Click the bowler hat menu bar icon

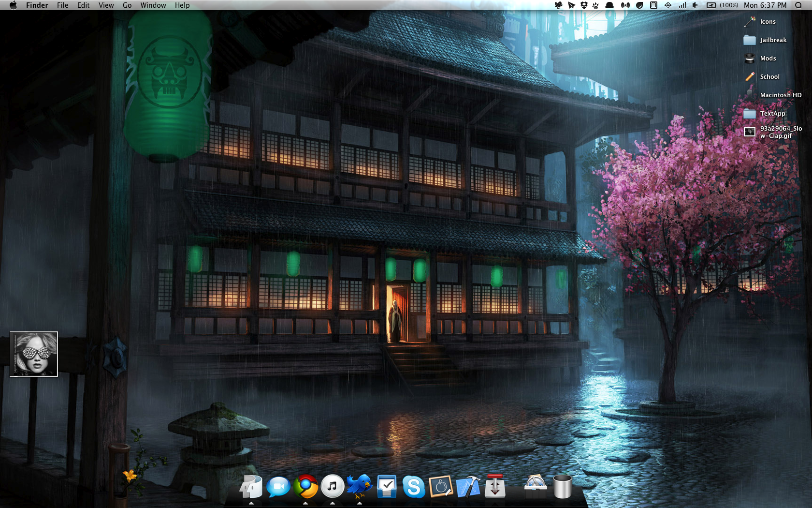[x=610, y=5]
